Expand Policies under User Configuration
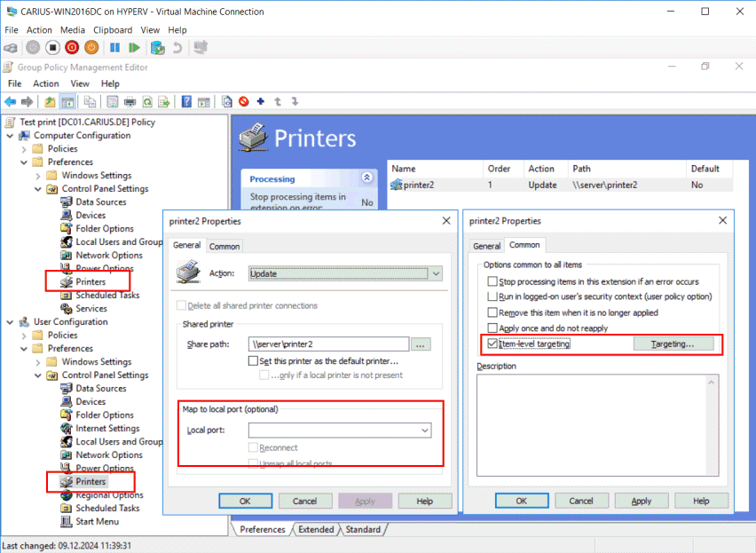This screenshot has width=756, height=553. coord(24,336)
